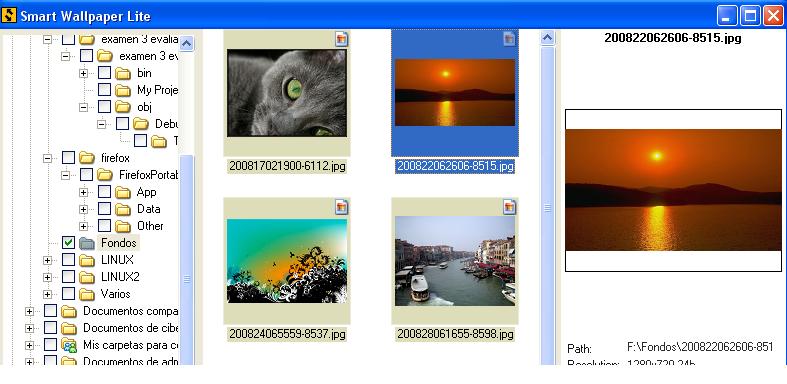This screenshot has height=384, width=787.
Task: Click the Data folder icon
Action: (123, 209)
